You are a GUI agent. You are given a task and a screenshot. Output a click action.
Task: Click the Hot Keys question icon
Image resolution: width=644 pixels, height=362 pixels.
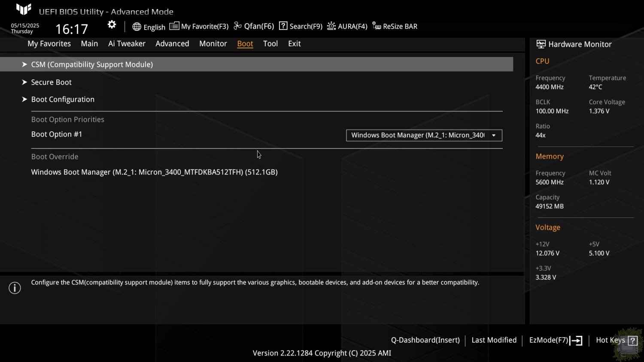tap(632, 341)
